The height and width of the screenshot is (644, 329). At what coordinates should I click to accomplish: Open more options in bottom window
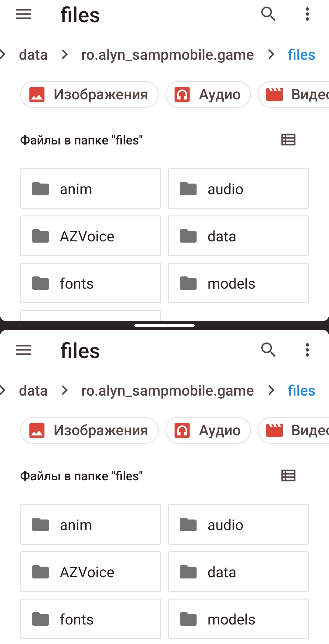coord(307,350)
